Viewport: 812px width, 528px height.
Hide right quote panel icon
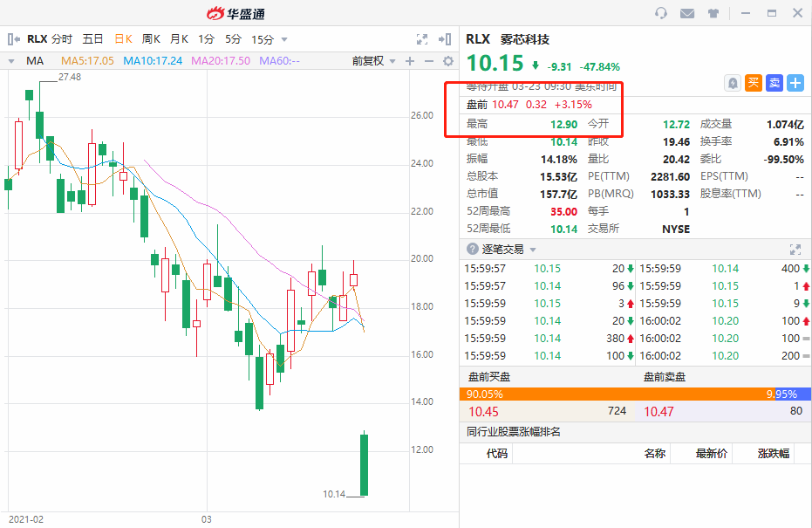pyautogui.click(x=445, y=39)
